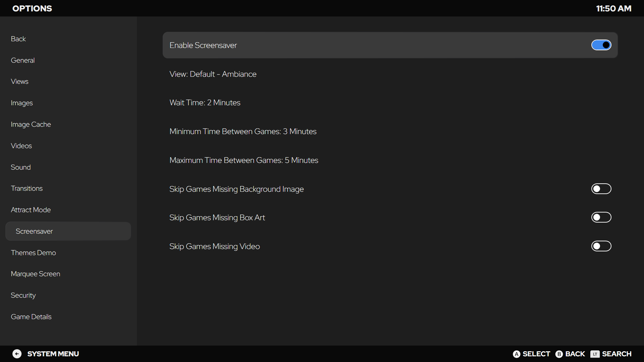Open the View: Default - Ambiance setting

pos(390,74)
